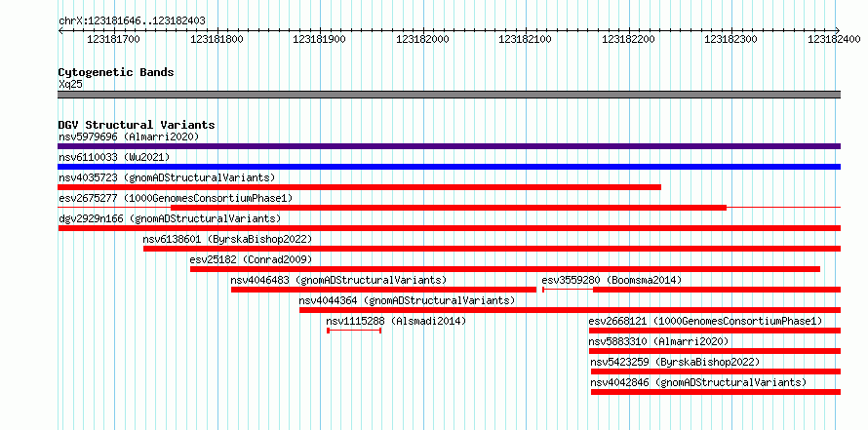868x430 pixels.
Task: Select the red bar under nsv5423259
Action: (x=716, y=371)
